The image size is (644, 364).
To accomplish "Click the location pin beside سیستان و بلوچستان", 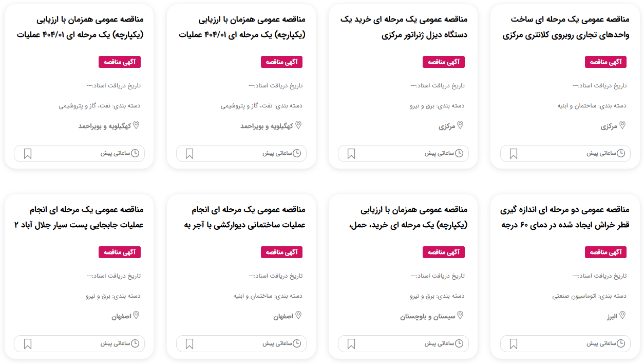I will coord(460,315).
